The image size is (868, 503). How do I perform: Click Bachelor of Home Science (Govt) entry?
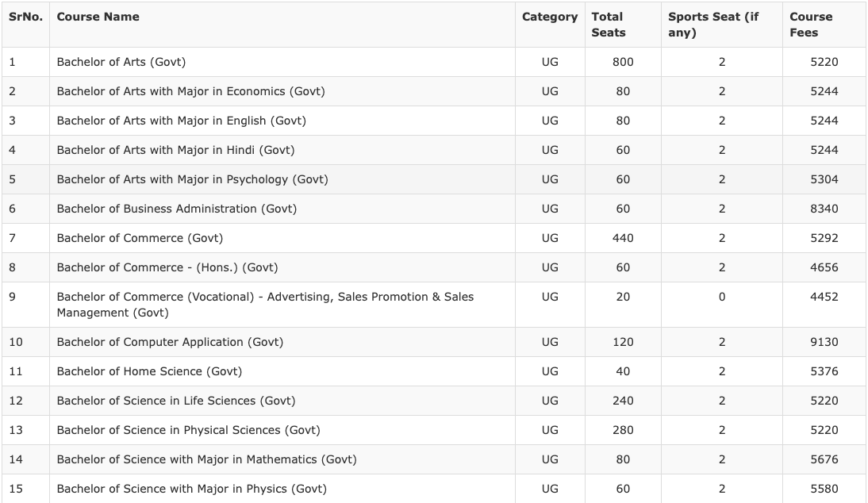149,371
